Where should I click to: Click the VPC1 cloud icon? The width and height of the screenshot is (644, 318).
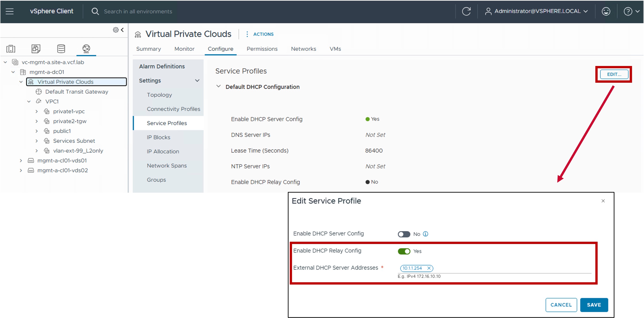39,101
